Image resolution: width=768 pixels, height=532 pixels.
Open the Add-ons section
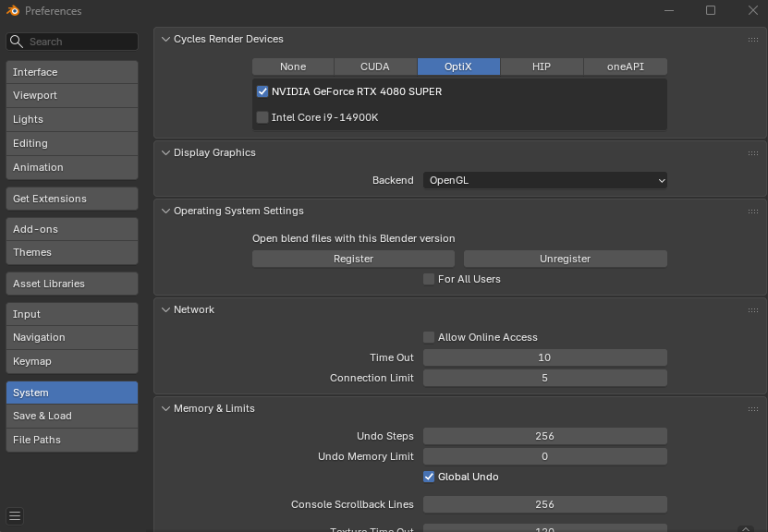(x=72, y=229)
